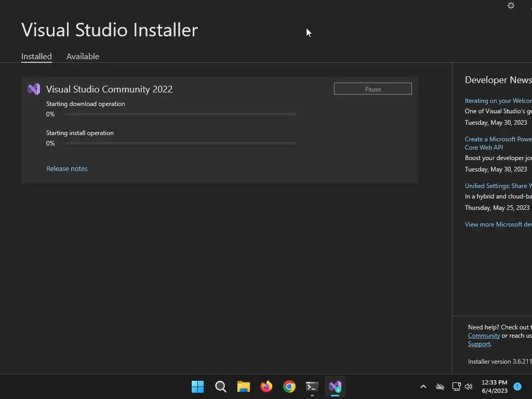Click the download operation progress bar

tap(180, 114)
